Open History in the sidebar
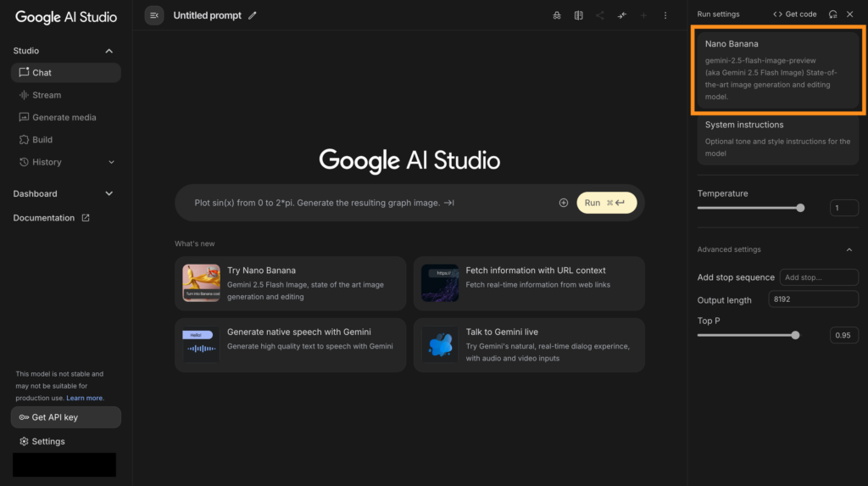868x486 pixels. pos(66,162)
